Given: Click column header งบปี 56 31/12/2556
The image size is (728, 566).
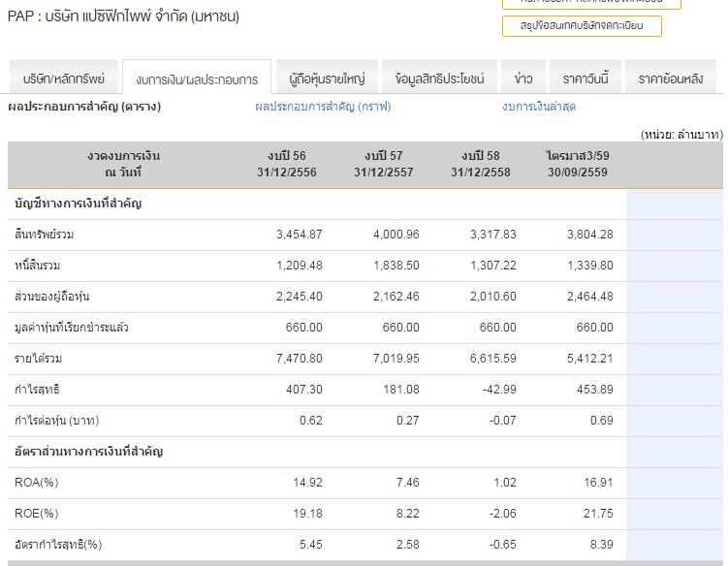Looking at the screenshot, I should coord(287,164).
